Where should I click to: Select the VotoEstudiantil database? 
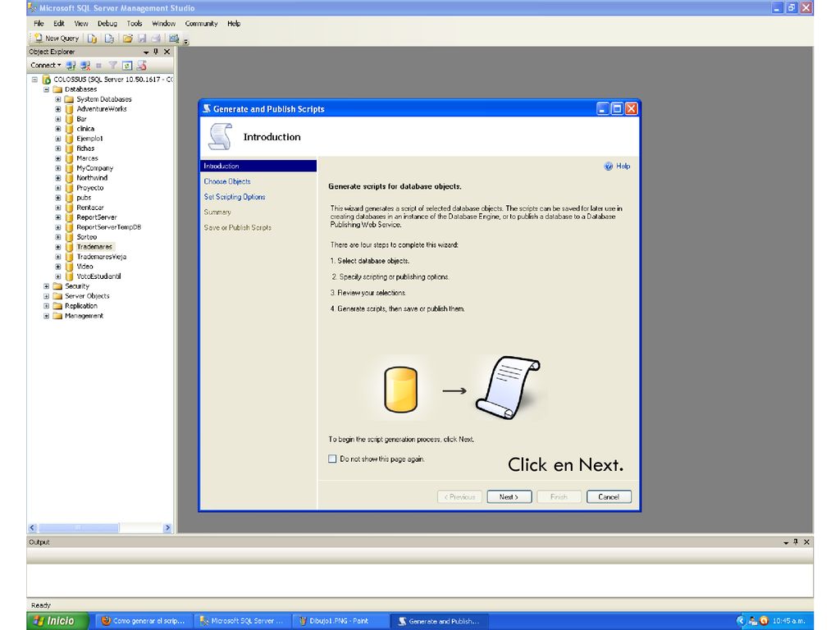98,276
